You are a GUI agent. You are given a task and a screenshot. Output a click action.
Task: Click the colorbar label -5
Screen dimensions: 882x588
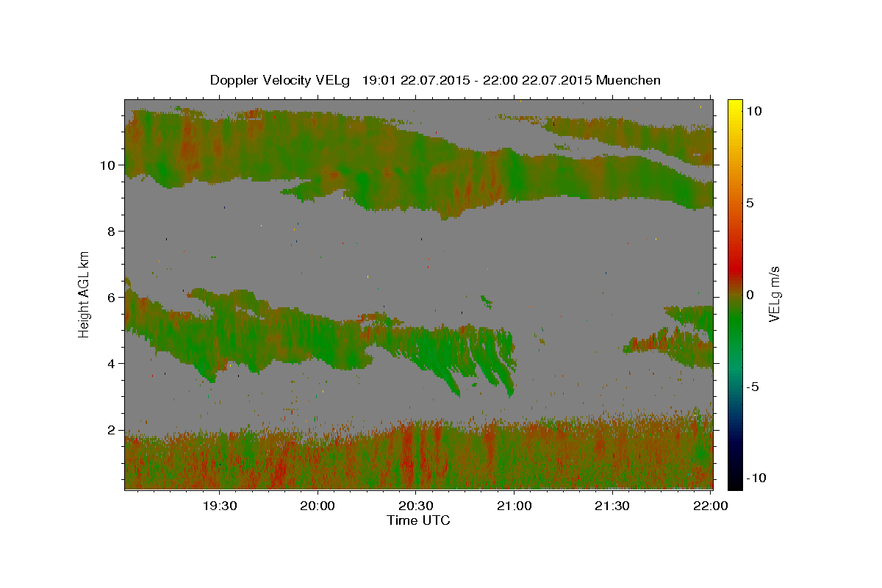(752, 387)
